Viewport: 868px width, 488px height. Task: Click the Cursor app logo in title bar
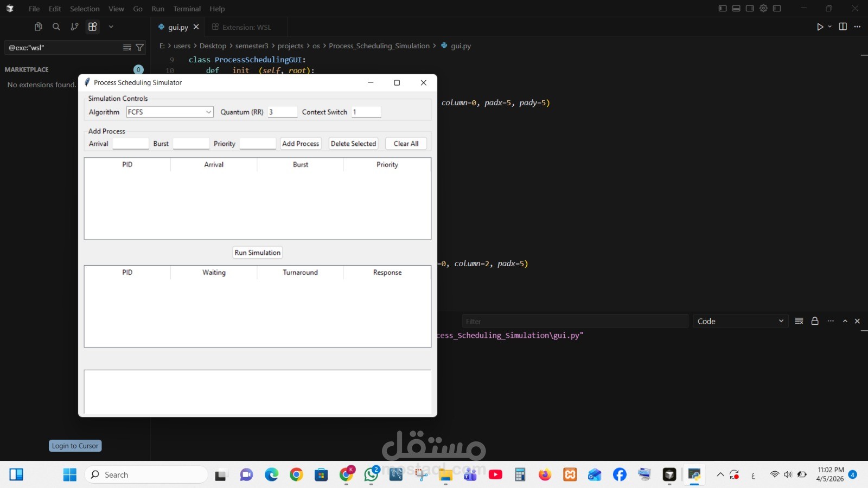(10, 9)
